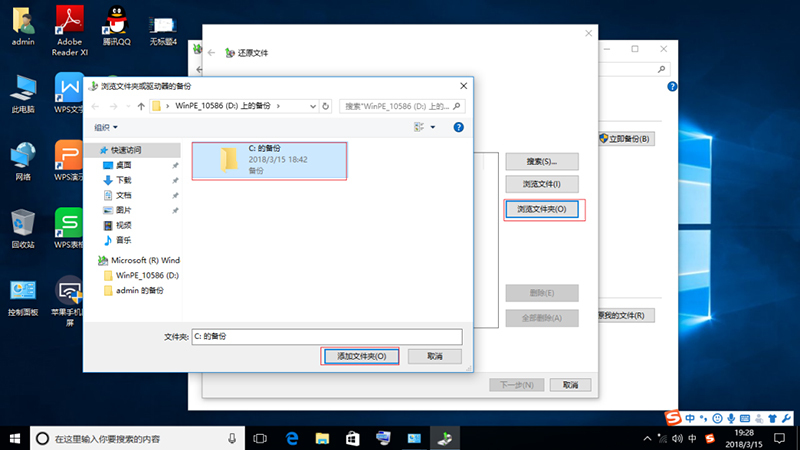Image resolution: width=800 pixels, height=450 pixels.
Task: Click the 中 IME indicator in system tray
Action: [692, 438]
